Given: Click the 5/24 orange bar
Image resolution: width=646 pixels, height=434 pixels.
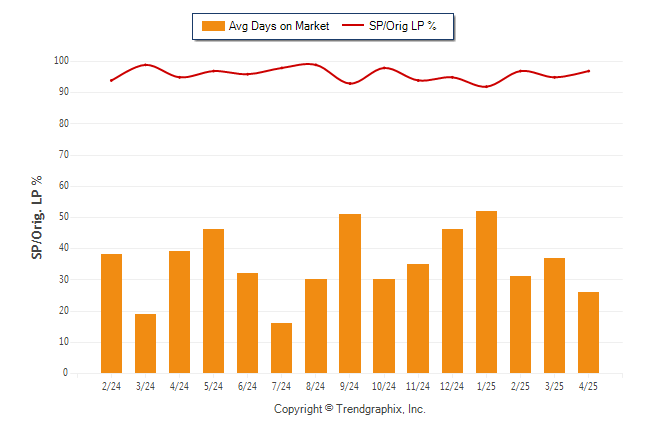Looking at the screenshot, I should coord(213,301).
